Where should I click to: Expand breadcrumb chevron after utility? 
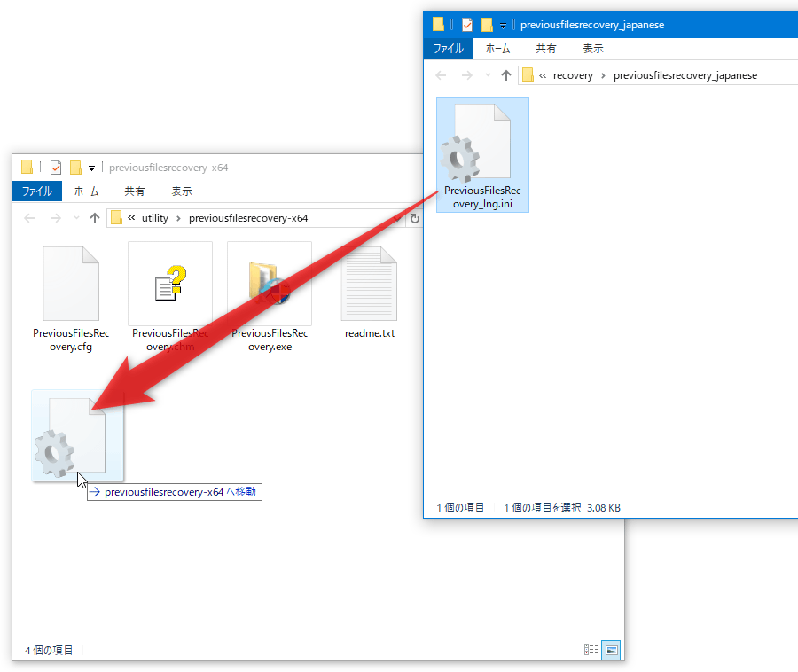point(178,218)
